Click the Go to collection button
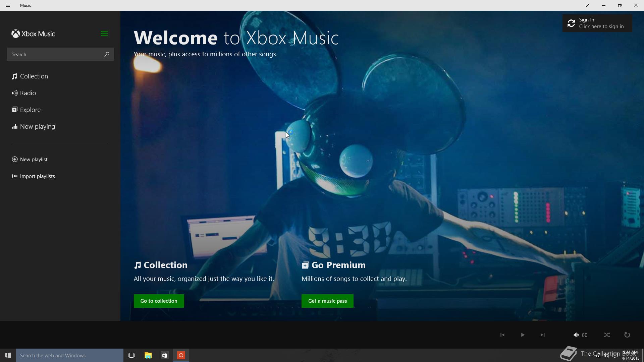The image size is (644, 362). point(159,301)
